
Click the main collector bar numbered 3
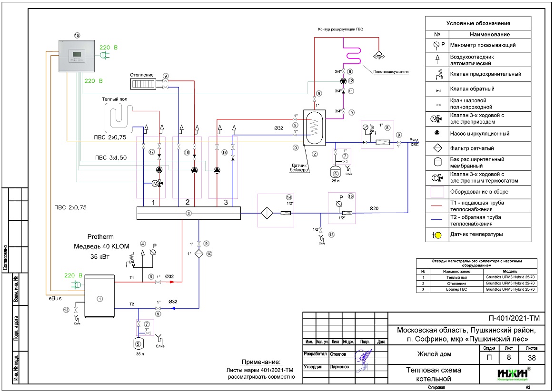click(188, 214)
